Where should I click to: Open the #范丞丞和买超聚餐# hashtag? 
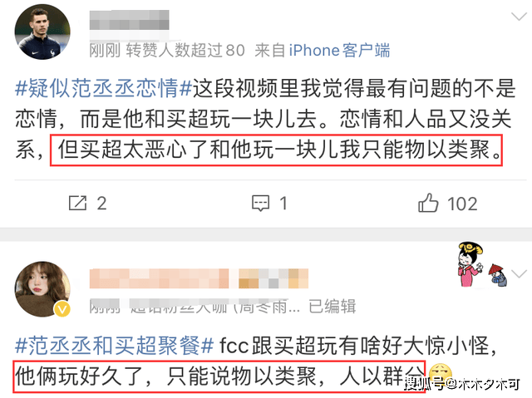pyautogui.click(x=115, y=346)
